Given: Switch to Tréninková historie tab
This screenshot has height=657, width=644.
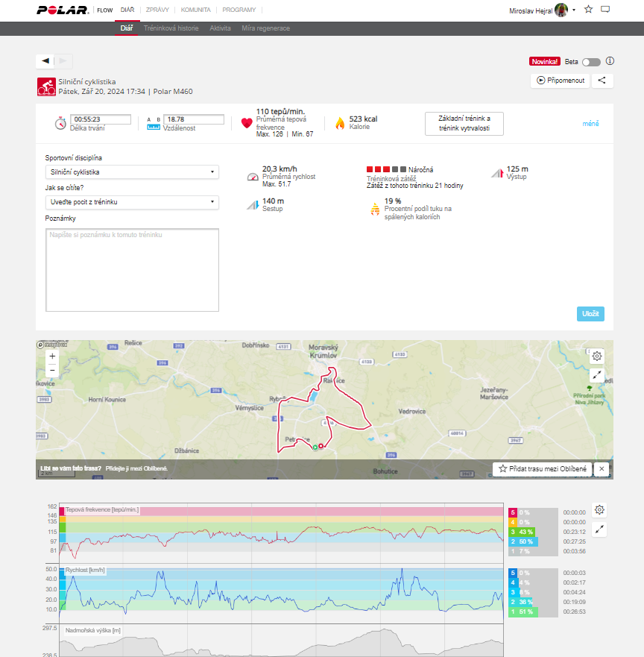Looking at the screenshot, I should [x=171, y=28].
